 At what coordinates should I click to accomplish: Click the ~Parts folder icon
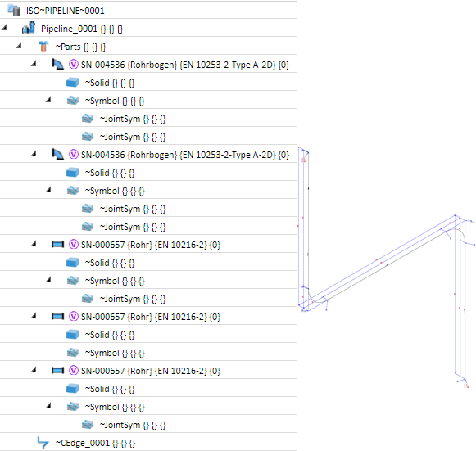pyautogui.click(x=43, y=47)
